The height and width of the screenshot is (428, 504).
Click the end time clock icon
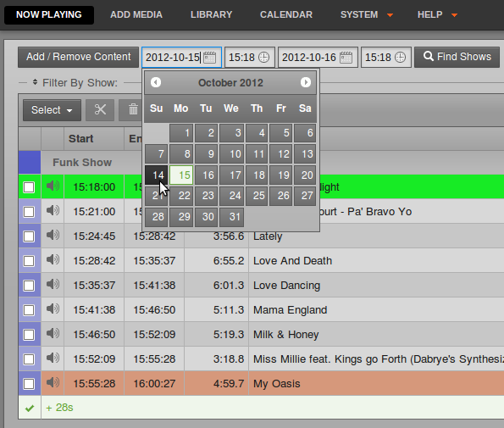click(400, 58)
